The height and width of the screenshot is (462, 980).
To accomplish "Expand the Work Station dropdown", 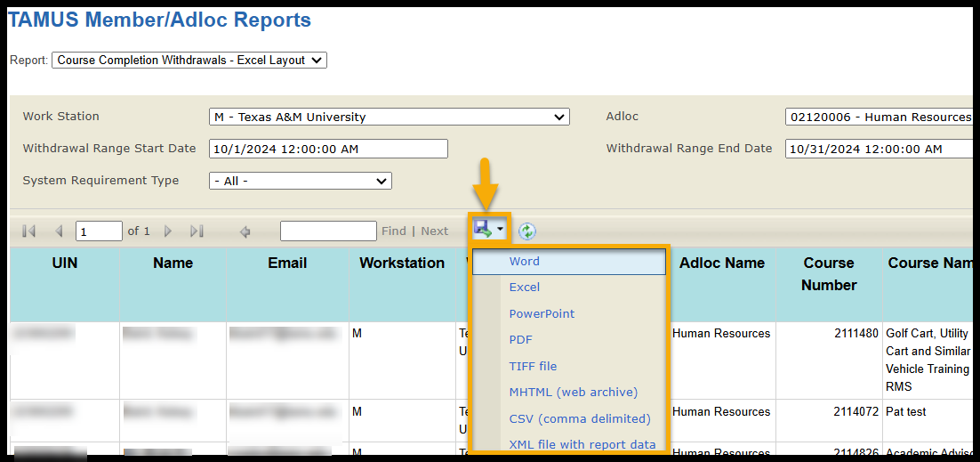I will (x=389, y=117).
